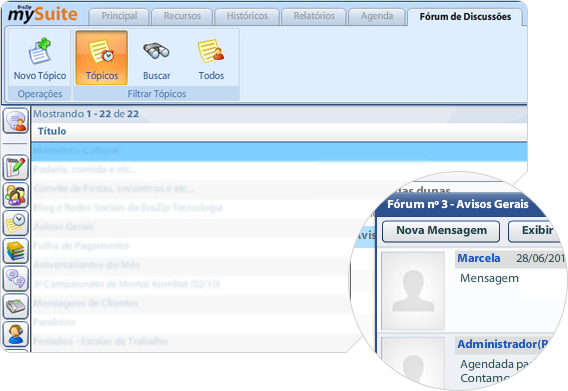The image size is (568, 391).
Task: Show Todos topics filter
Action: click(211, 58)
